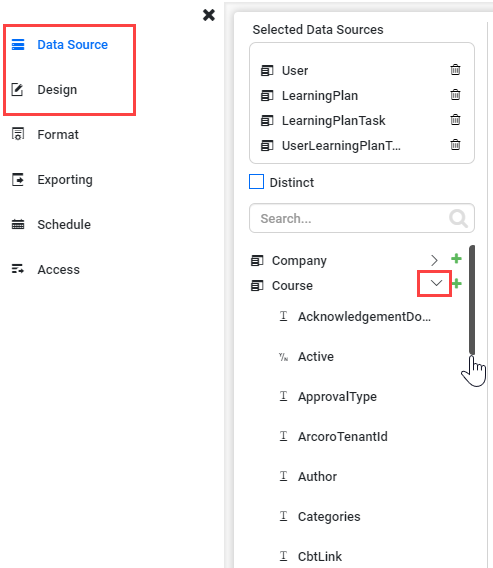Click the Data Source list icon
This screenshot has width=493, height=568.
[18, 44]
